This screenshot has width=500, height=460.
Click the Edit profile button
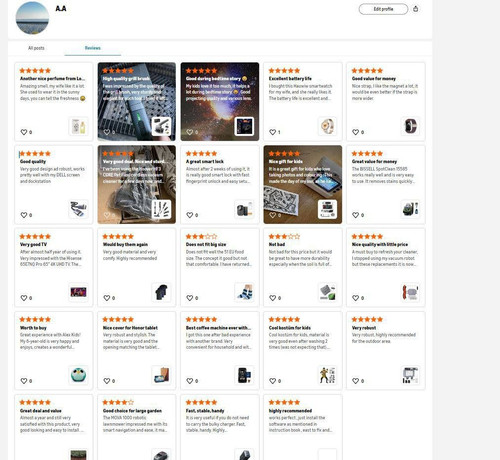pyautogui.click(x=383, y=9)
